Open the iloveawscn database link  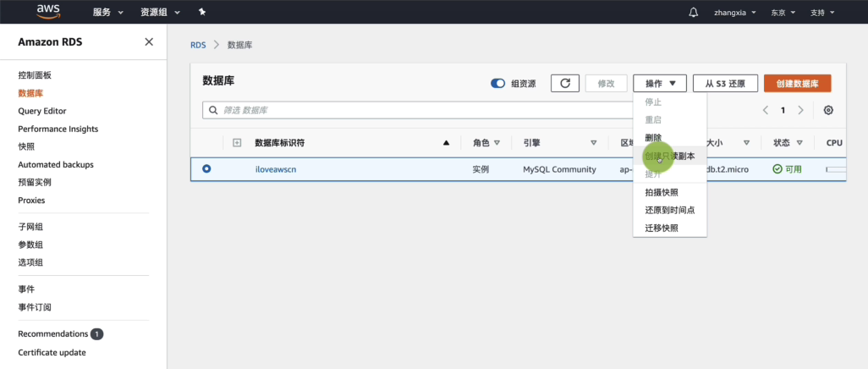pyautogui.click(x=276, y=169)
